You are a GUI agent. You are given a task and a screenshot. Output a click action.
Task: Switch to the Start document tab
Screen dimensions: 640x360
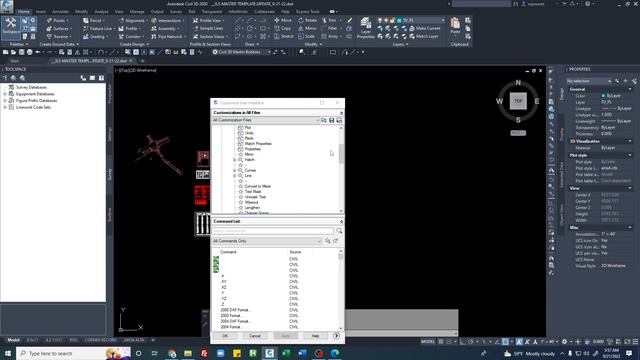tap(15, 61)
